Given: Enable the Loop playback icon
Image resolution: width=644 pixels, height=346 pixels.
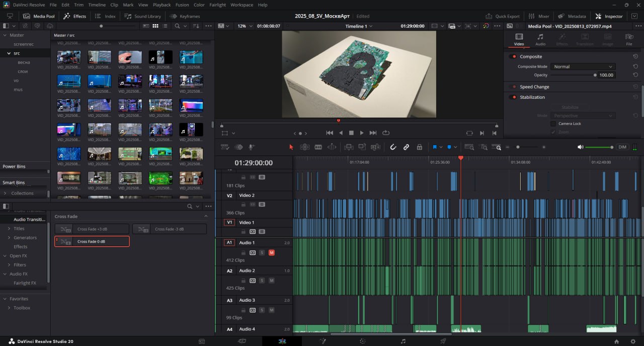Looking at the screenshot, I should pyautogui.click(x=386, y=133).
